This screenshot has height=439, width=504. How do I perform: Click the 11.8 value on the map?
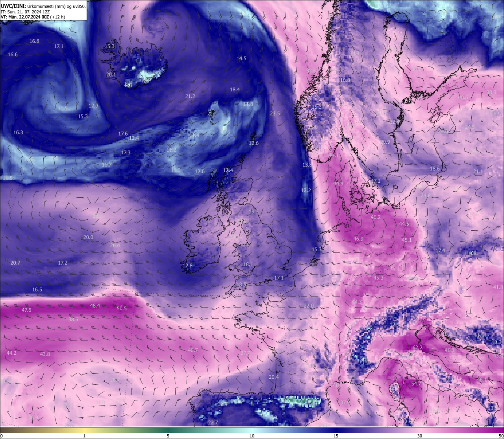pos(248,104)
